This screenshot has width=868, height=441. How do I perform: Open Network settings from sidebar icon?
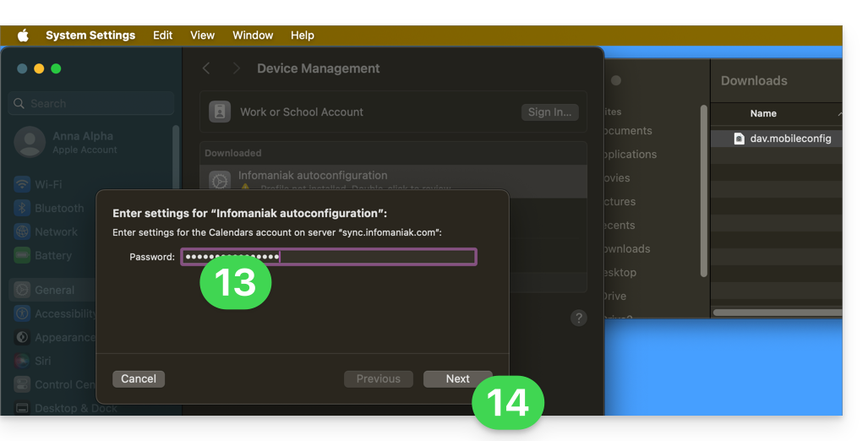pyautogui.click(x=22, y=231)
